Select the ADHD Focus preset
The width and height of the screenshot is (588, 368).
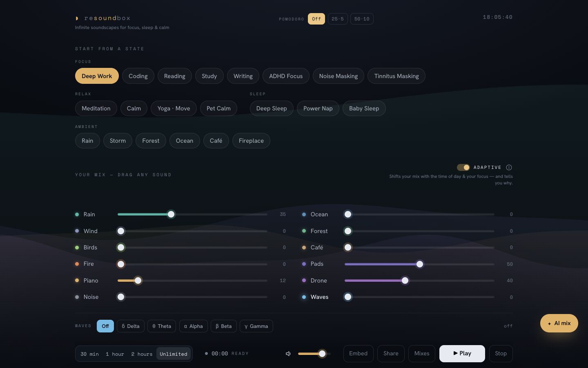pos(286,76)
